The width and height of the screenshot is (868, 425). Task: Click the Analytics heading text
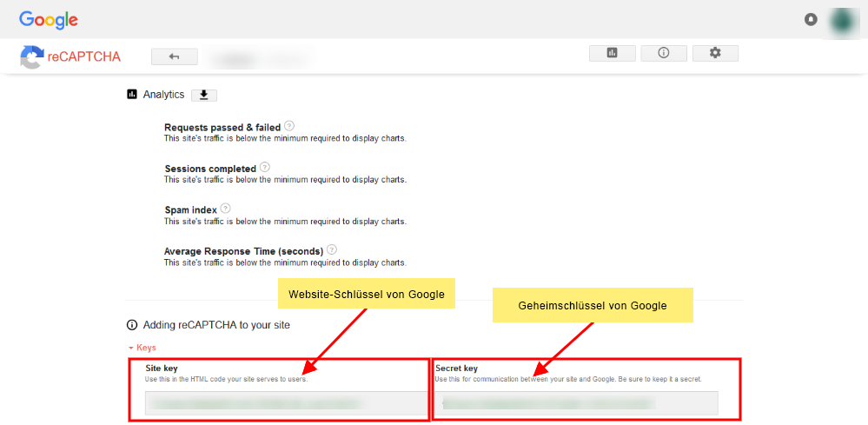pos(163,95)
